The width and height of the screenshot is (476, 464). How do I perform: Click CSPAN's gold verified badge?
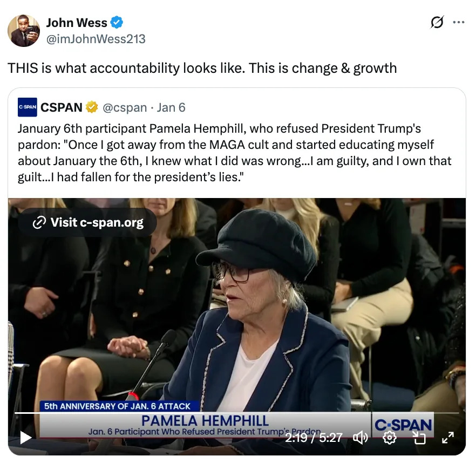[91, 107]
